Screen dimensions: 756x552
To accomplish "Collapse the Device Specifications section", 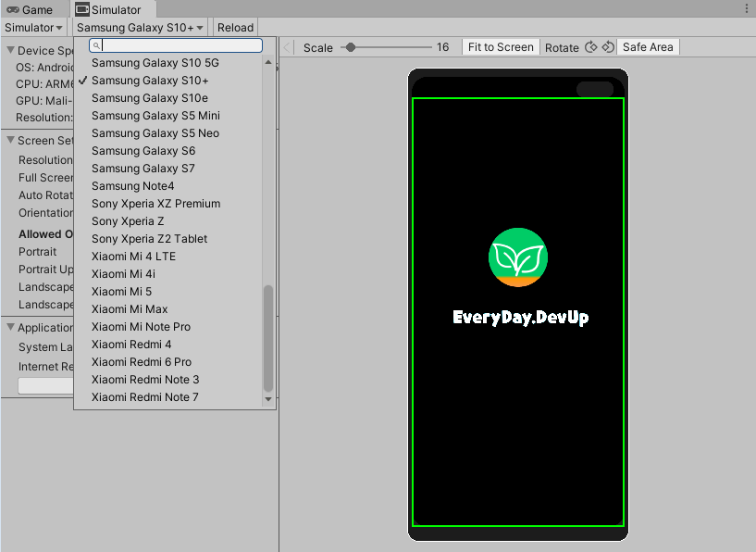I will pos(10,50).
